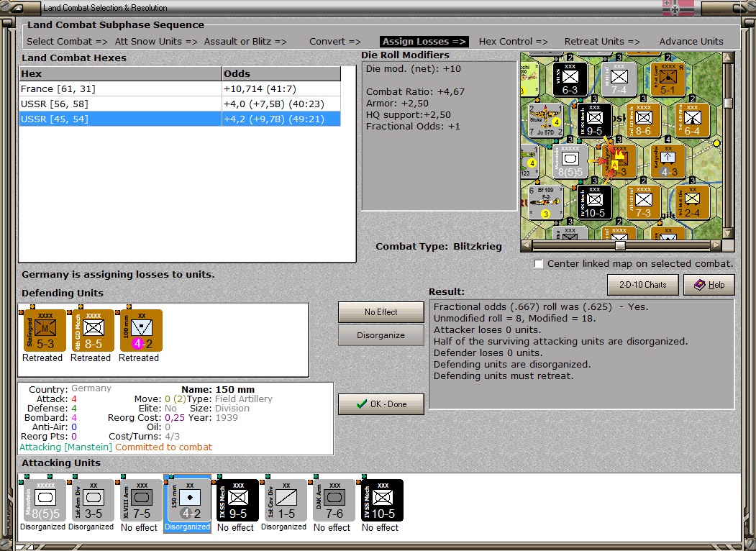Click the map scroll down arrow

click(728, 234)
